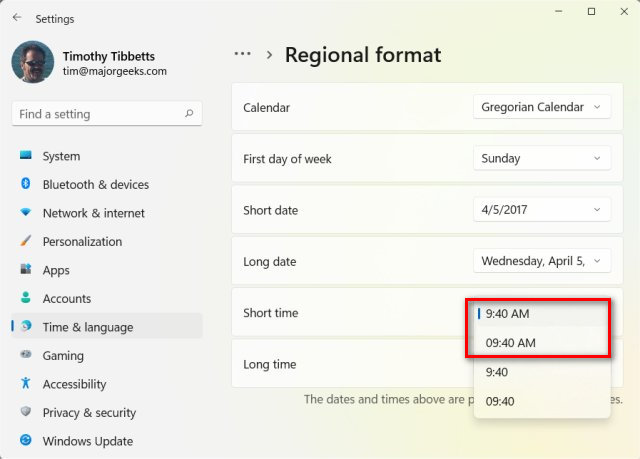This screenshot has height=459, width=640.
Task: Click the Apps icon in sidebar
Action: tap(25, 270)
